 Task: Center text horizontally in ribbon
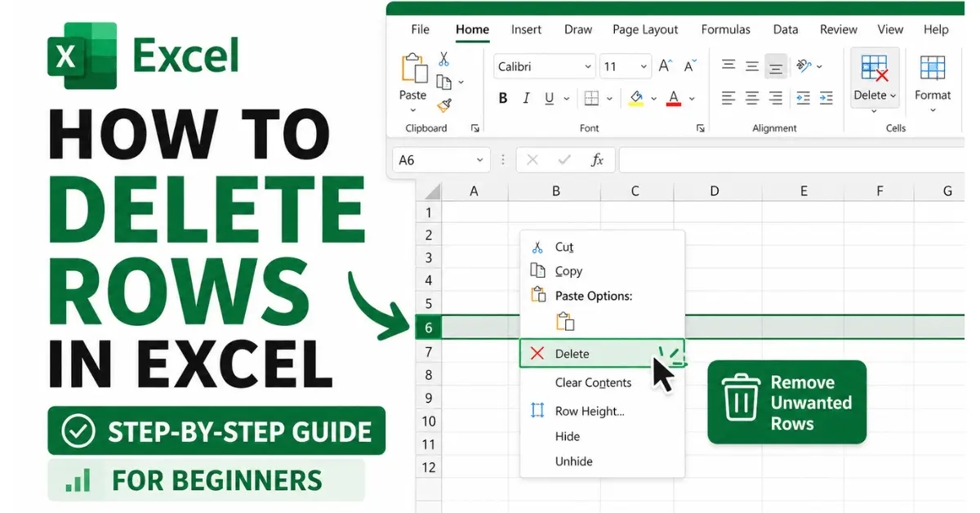(752, 98)
